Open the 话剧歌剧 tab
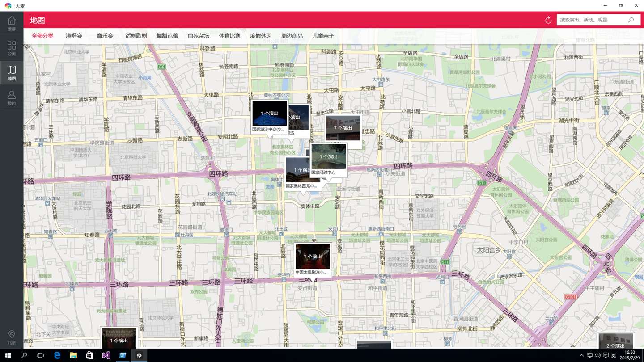The width and height of the screenshot is (644, 362). click(136, 36)
